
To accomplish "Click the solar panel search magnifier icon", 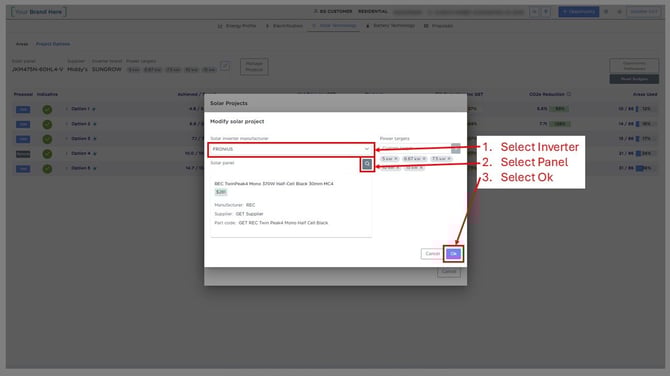I will [367, 164].
